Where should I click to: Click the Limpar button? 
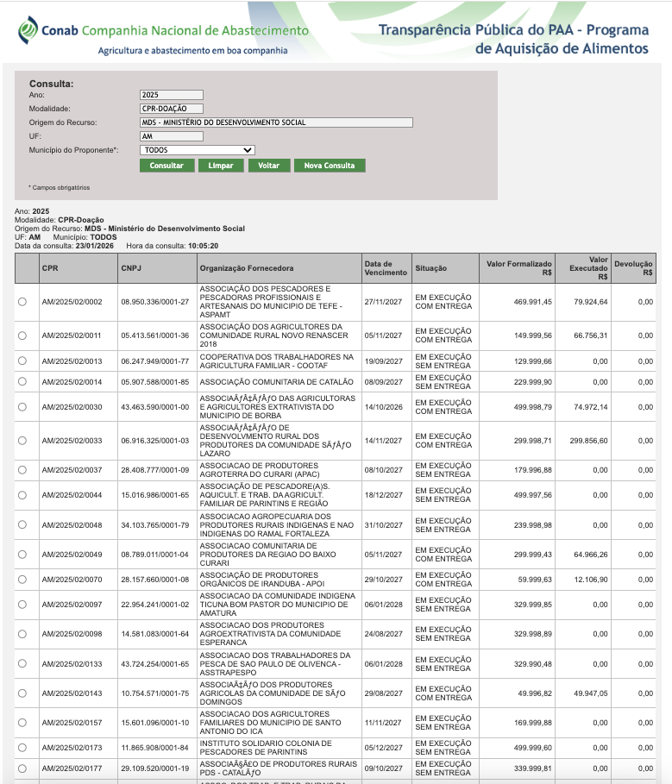221,166
